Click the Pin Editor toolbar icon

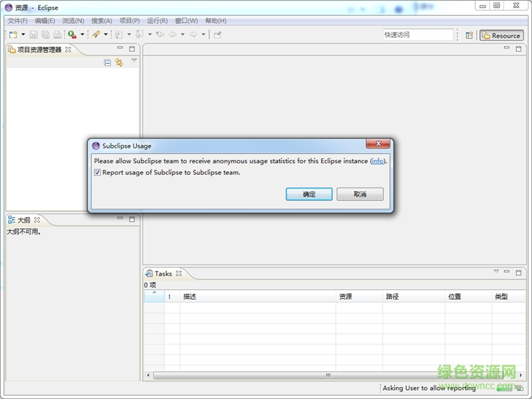coord(218,34)
